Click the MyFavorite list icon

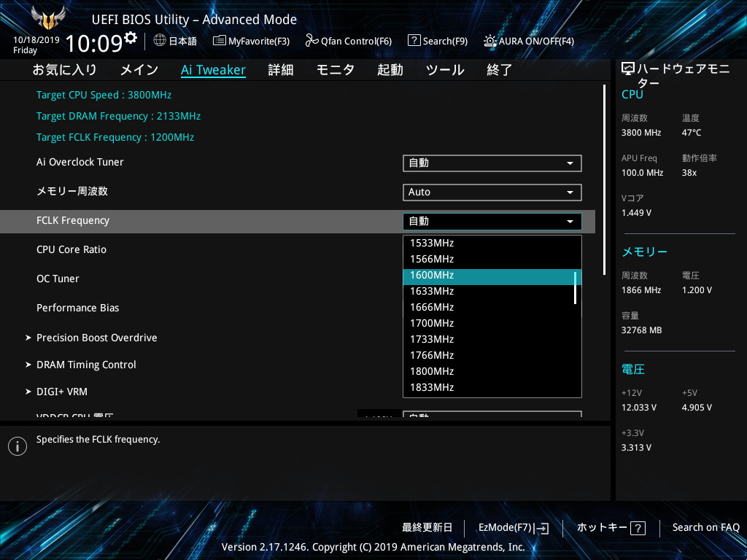click(x=219, y=41)
